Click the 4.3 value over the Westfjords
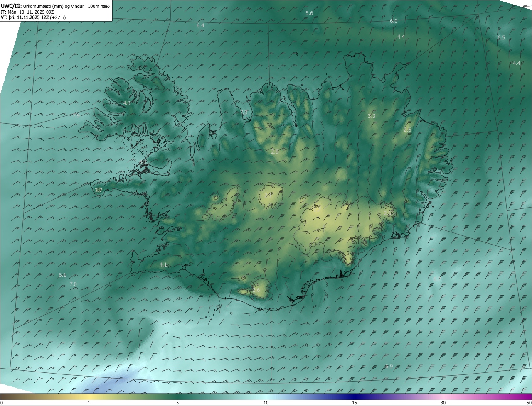The width and height of the screenshot is (532, 406). click(x=126, y=103)
